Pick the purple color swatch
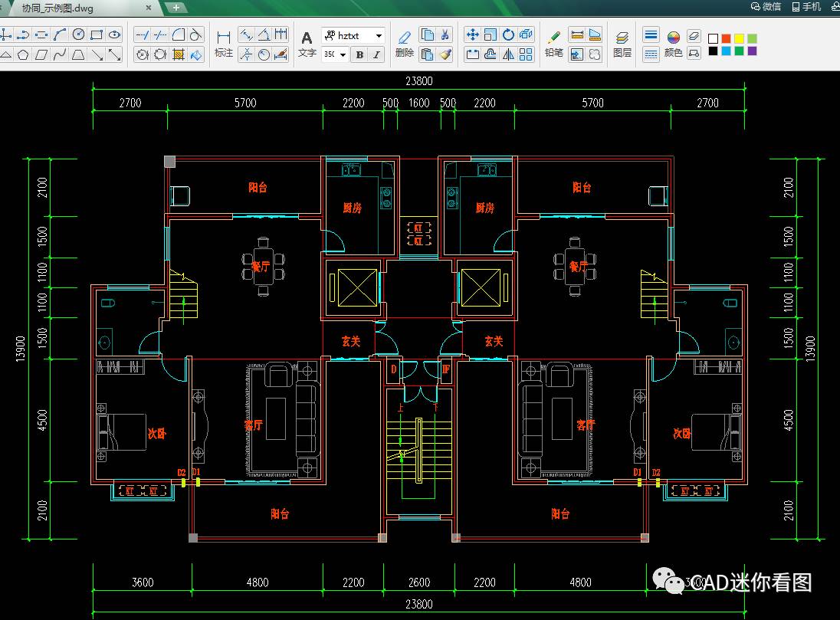The height and width of the screenshot is (620, 840). coord(752,51)
